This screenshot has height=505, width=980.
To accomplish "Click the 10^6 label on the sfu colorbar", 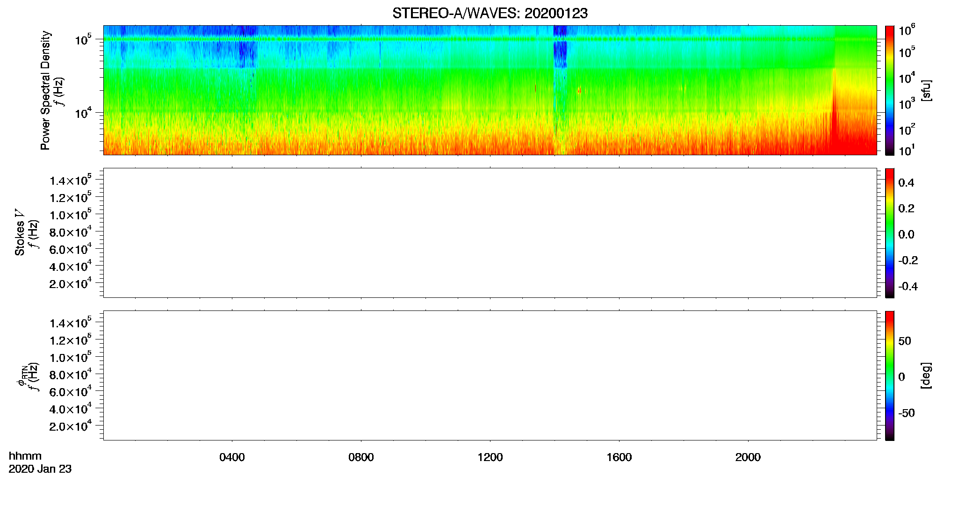I will pos(907,29).
